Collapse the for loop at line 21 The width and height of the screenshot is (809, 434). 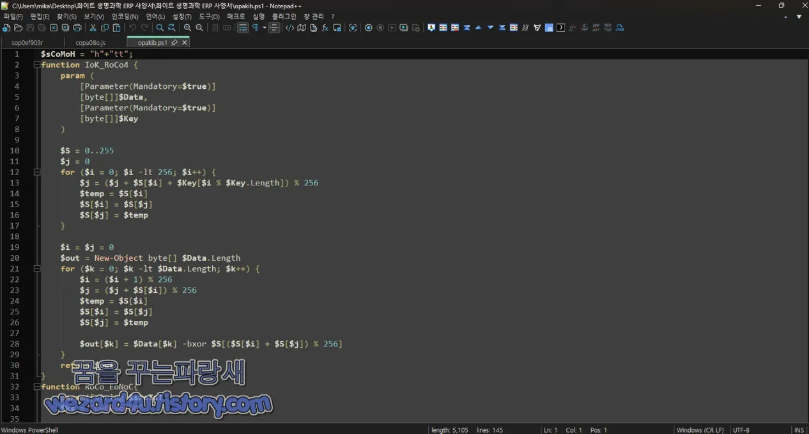click(x=37, y=269)
